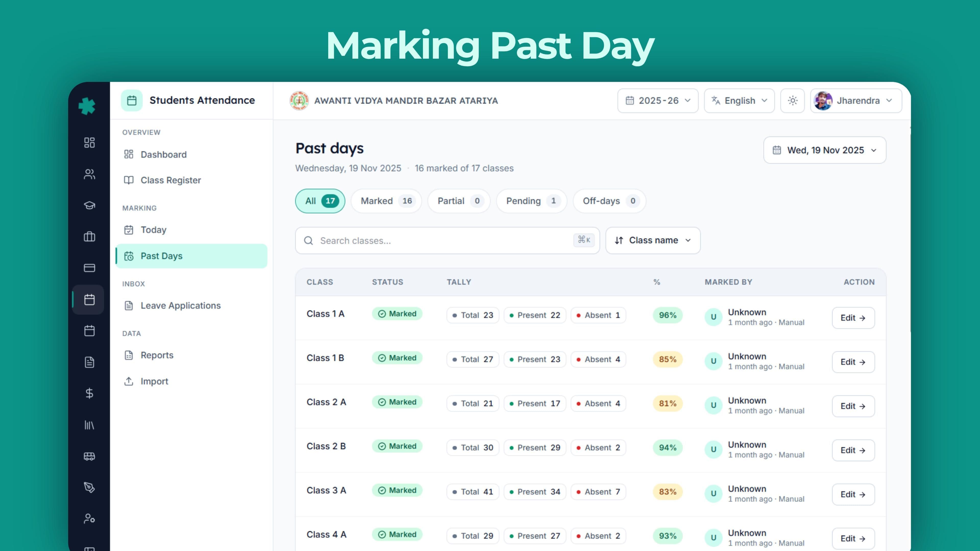This screenshot has width=980, height=551.
Task: Open the Class name sort dropdown
Action: [x=653, y=240]
